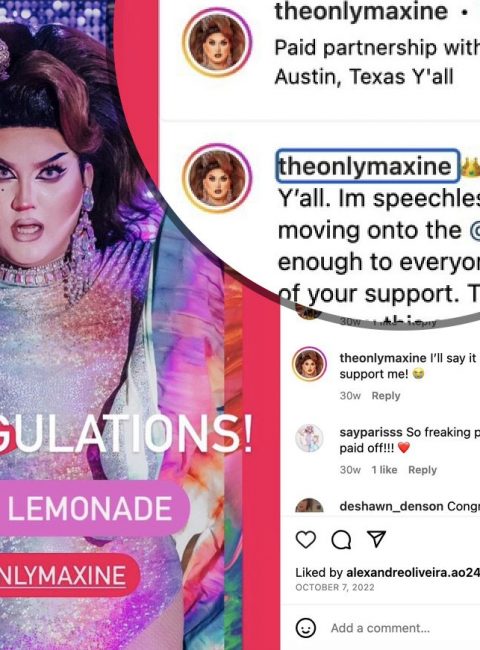Open small theonlymaxine comment avatar
The height and width of the screenshot is (650, 480).
(309, 364)
